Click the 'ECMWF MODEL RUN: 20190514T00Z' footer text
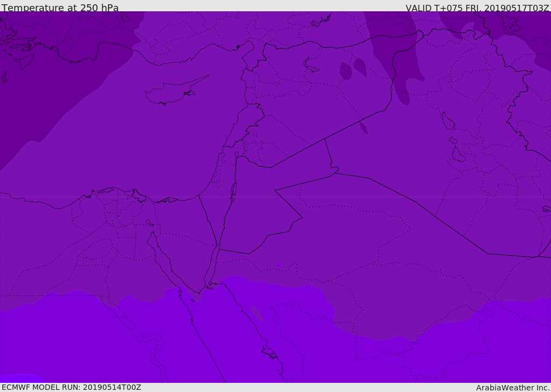Screen dimensions: 551x392 (72, 387)
